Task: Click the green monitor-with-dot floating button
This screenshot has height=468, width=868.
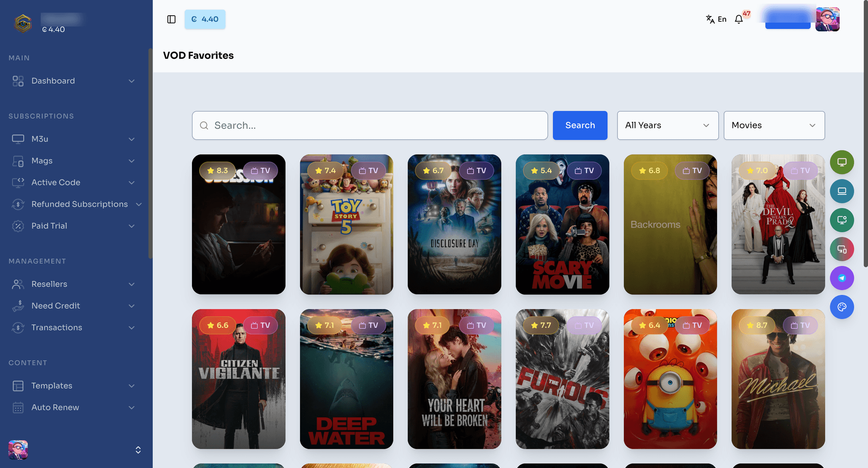Action: [x=842, y=220]
